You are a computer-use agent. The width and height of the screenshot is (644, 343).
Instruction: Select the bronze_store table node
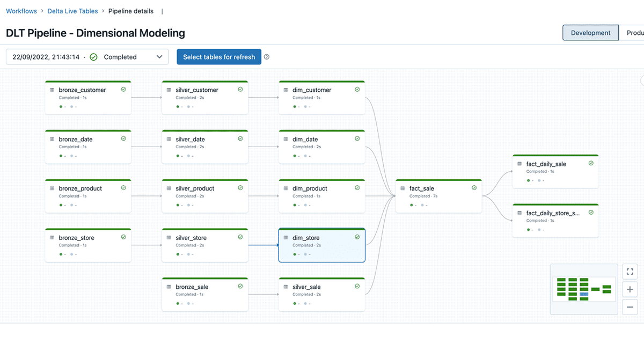pos(88,245)
